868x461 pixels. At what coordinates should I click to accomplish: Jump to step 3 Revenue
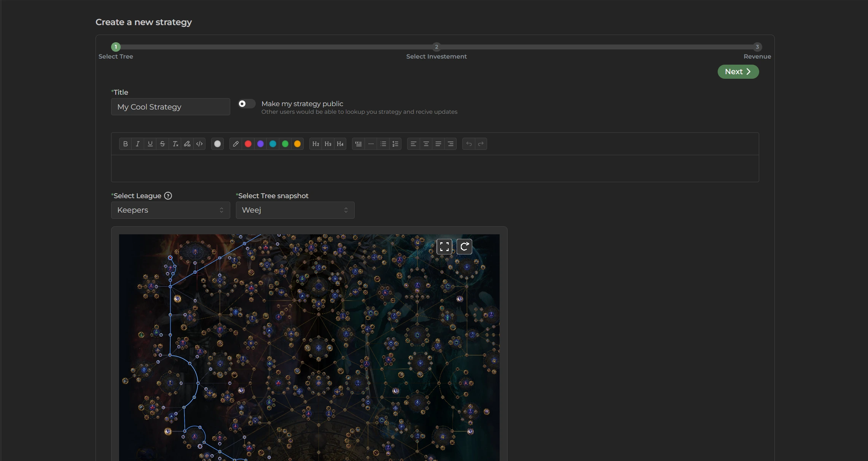pyautogui.click(x=757, y=47)
